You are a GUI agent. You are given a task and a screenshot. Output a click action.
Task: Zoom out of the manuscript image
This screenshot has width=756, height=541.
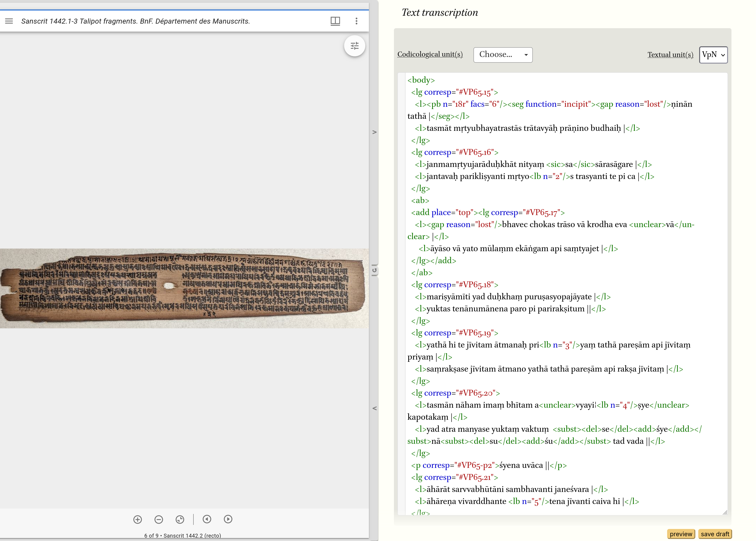click(159, 519)
